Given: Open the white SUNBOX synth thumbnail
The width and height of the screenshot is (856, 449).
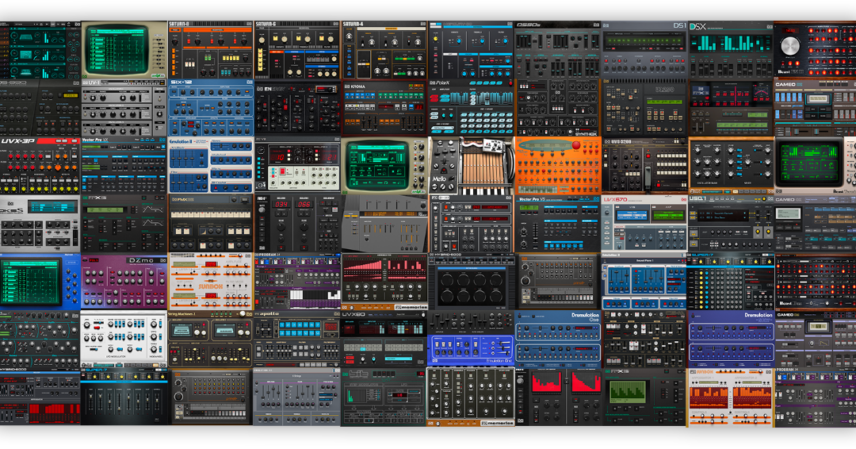Looking at the screenshot, I should [211, 282].
